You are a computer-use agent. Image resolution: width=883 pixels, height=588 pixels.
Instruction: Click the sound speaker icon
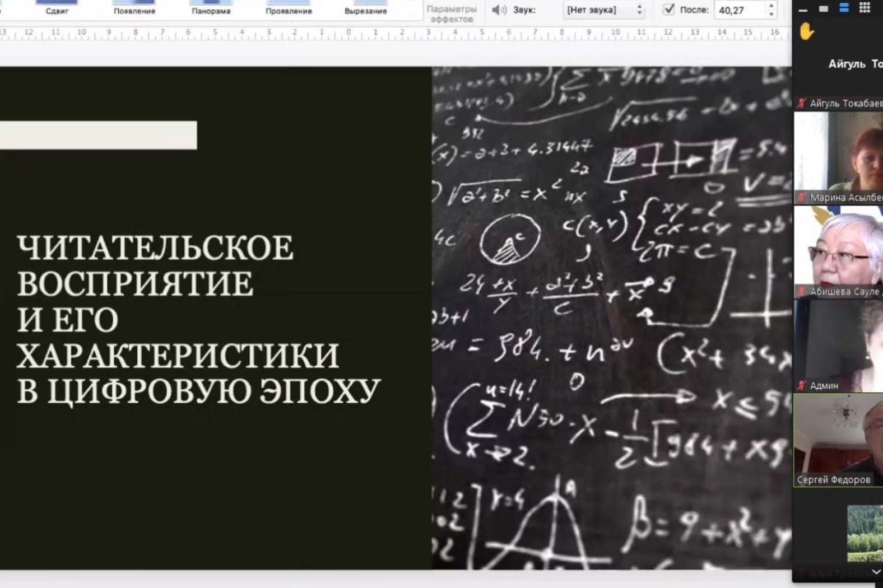pos(498,10)
